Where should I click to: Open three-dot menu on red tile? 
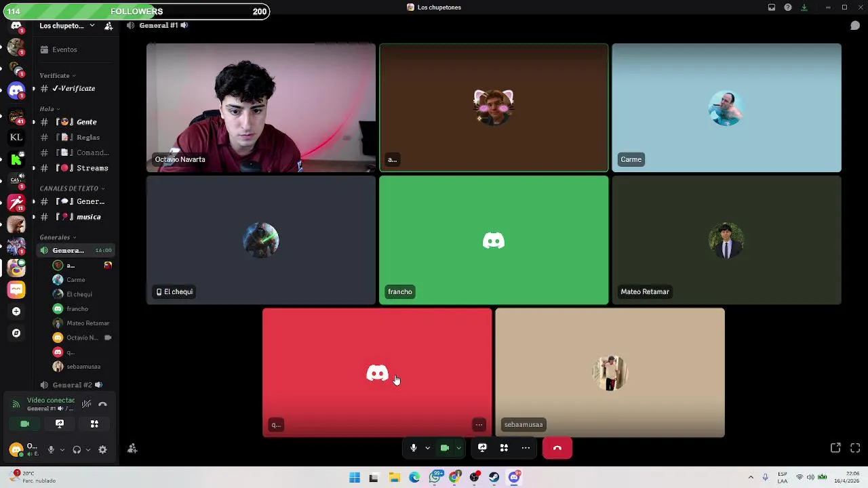coord(479,425)
